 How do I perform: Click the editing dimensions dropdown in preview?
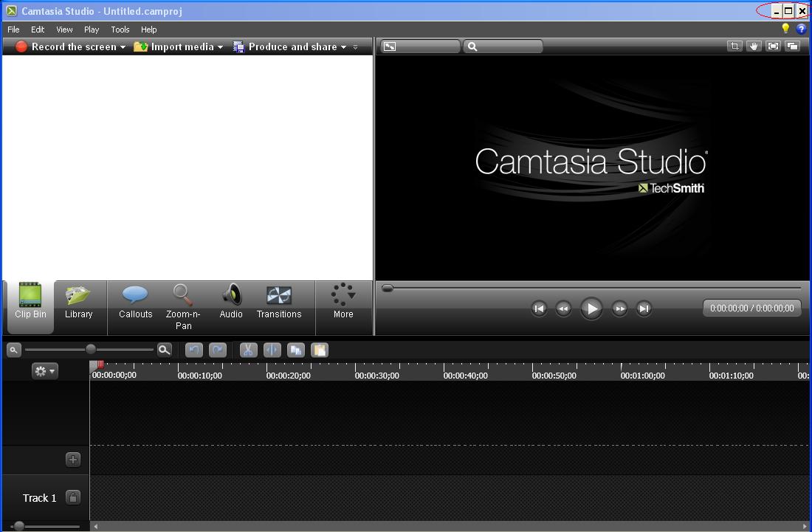coord(420,46)
